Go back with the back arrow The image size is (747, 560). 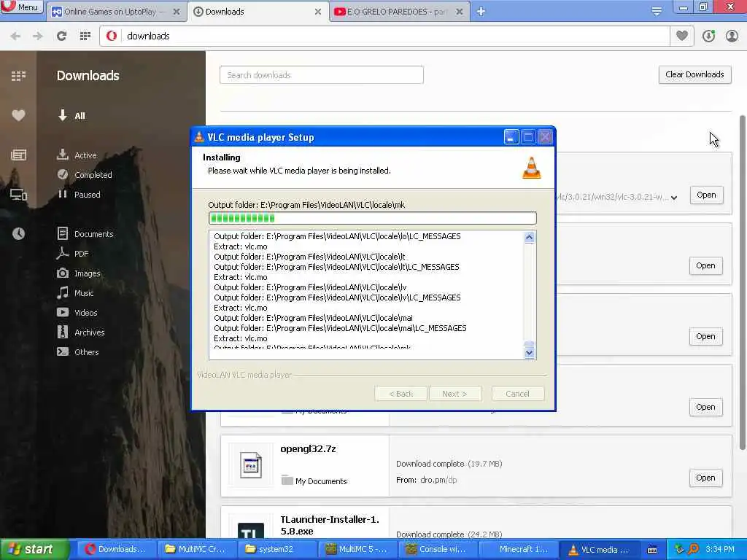15,36
